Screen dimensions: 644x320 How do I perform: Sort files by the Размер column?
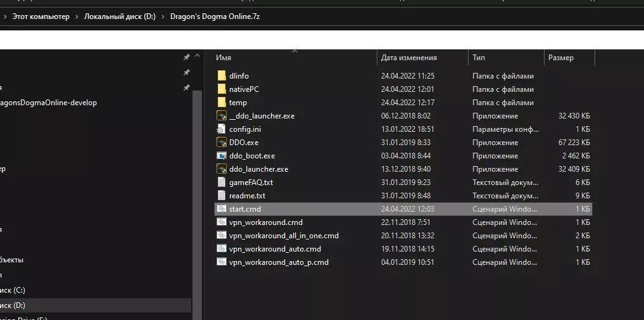point(560,58)
